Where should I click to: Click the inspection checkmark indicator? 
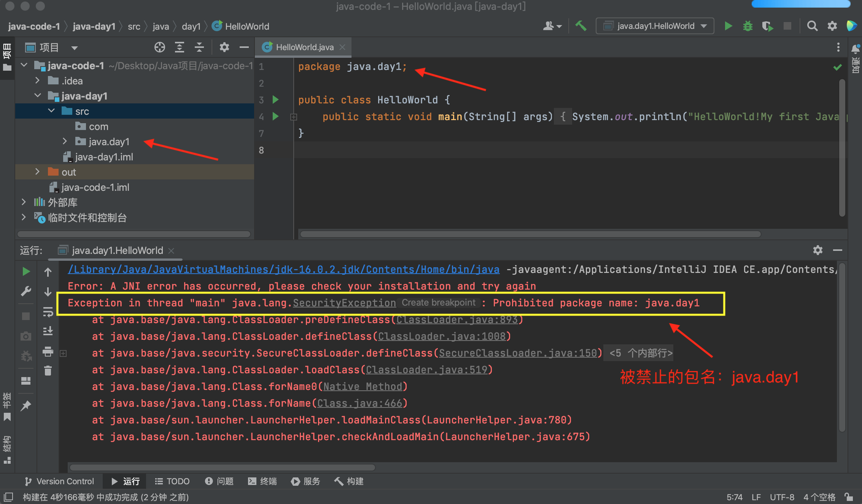pyautogui.click(x=837, y=67)
